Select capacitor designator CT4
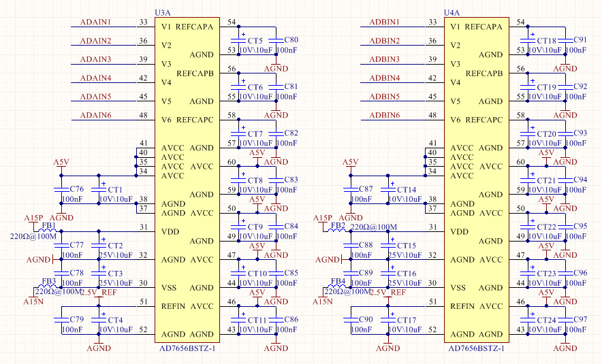The height and width of the screenshot is (364, 602). tap(116, 320)
